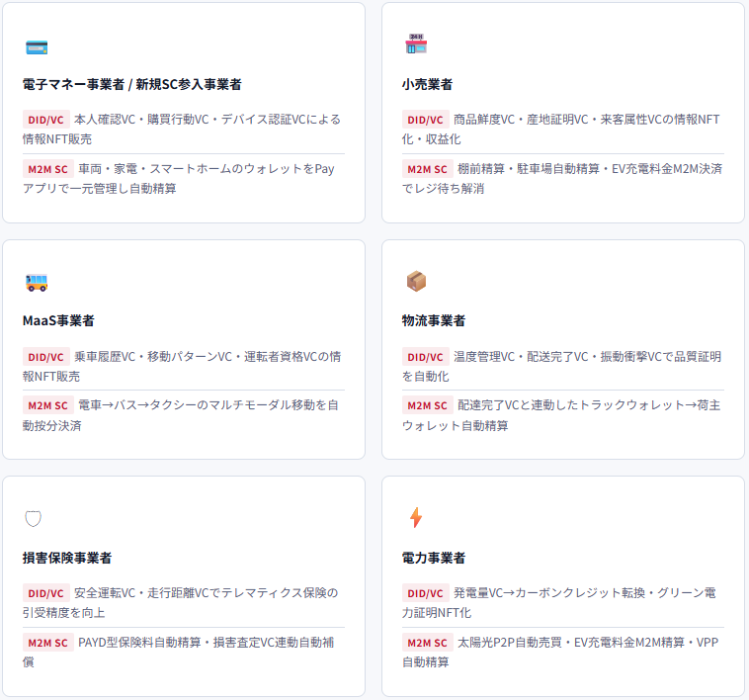Click DID/VC badge in 電子マネー card
This screenshot has height=700, width=749.
coord(45,120)
